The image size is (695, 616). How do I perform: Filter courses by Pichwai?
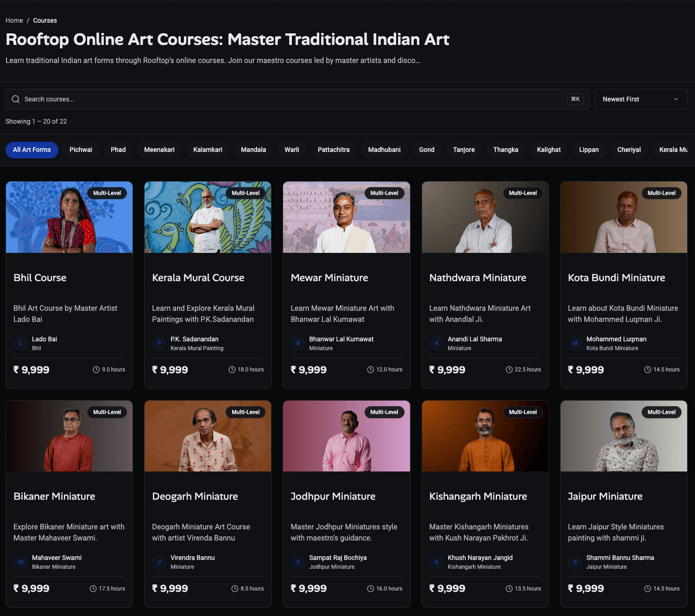coord(81,150)
